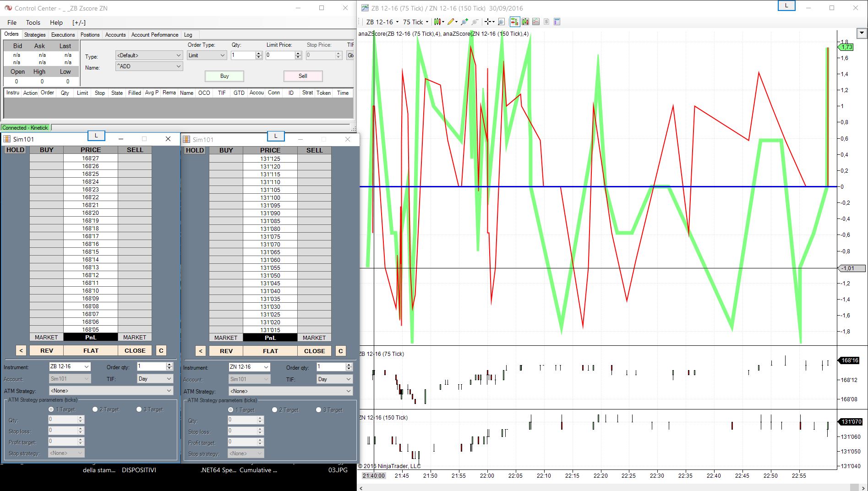Click the < button in ZB SuperDOM
Image resolution: width=868 pixels, height=491 pixels.
21,350
